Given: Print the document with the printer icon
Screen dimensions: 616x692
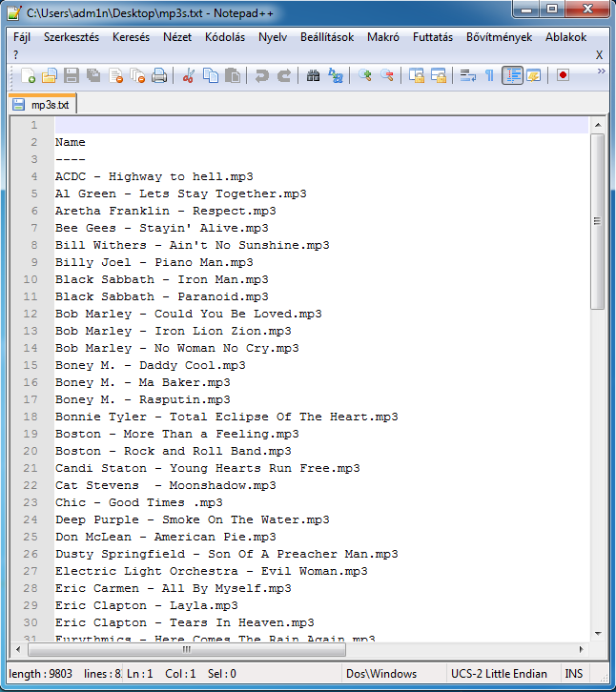Looking at the screenshot, I should click(x=159, y=76).
